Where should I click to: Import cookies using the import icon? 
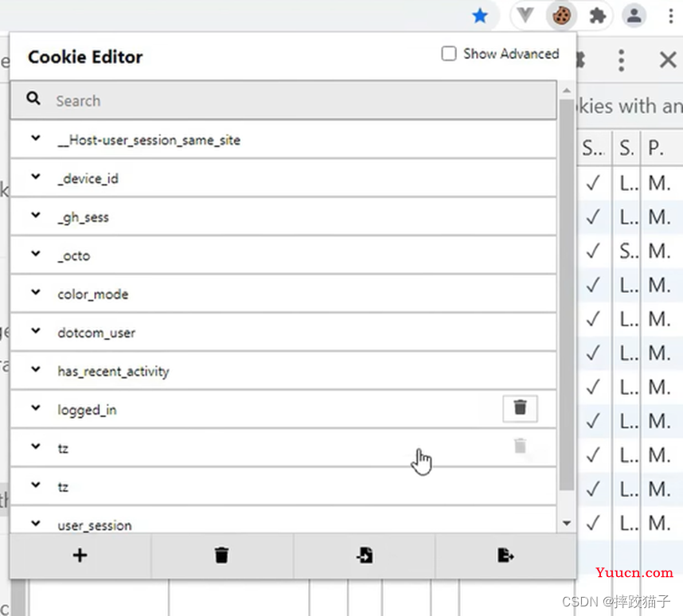pos(364,556)
